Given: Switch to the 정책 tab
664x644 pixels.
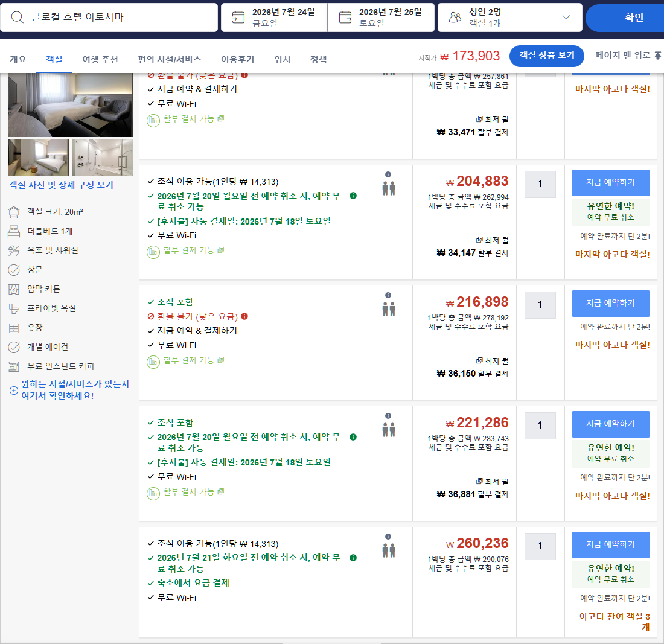Looking at the screenshot, I should point(319,59).
